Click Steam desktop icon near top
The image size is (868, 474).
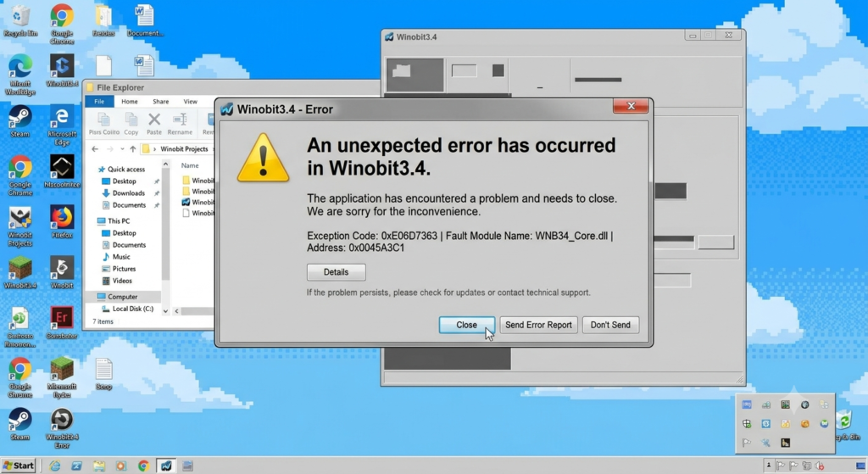pyautogui.click(x=20, y=121)
